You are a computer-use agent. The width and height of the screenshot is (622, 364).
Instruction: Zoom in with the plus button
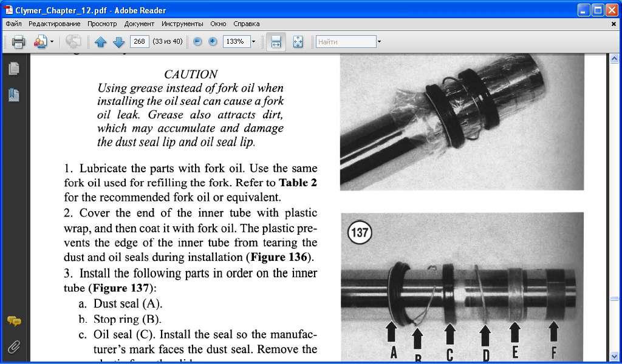(x=213, y=42)
